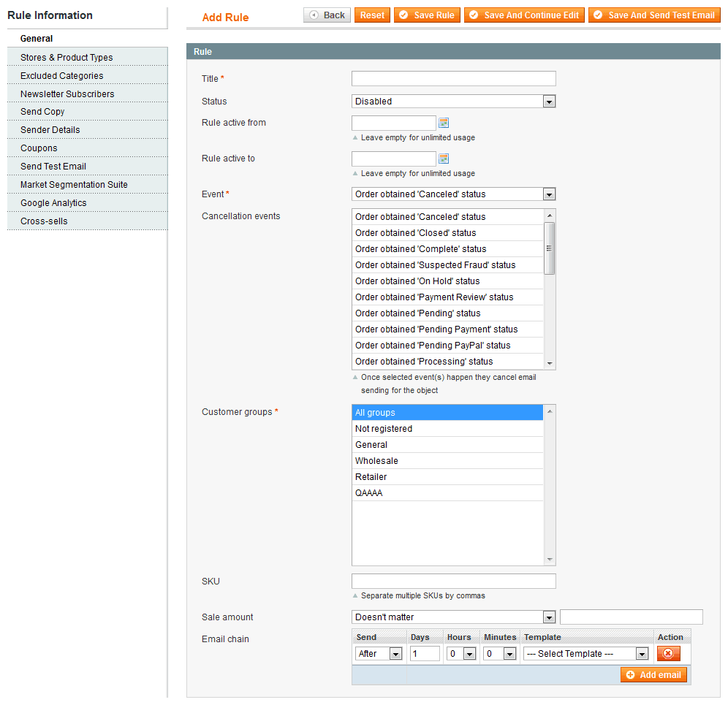Click the Cancellation events scrollbar thumb
The width and height of the screenshot is (728, 705).
tap(549, 248)
